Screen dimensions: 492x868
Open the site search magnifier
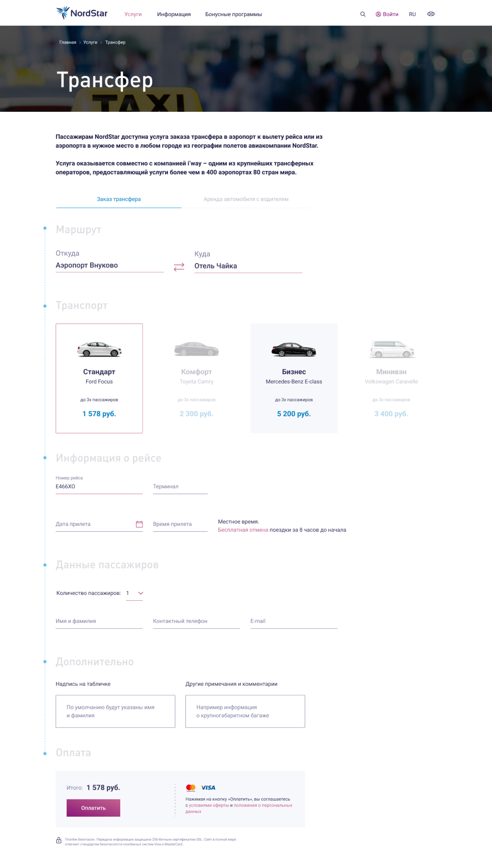(363, 14)
